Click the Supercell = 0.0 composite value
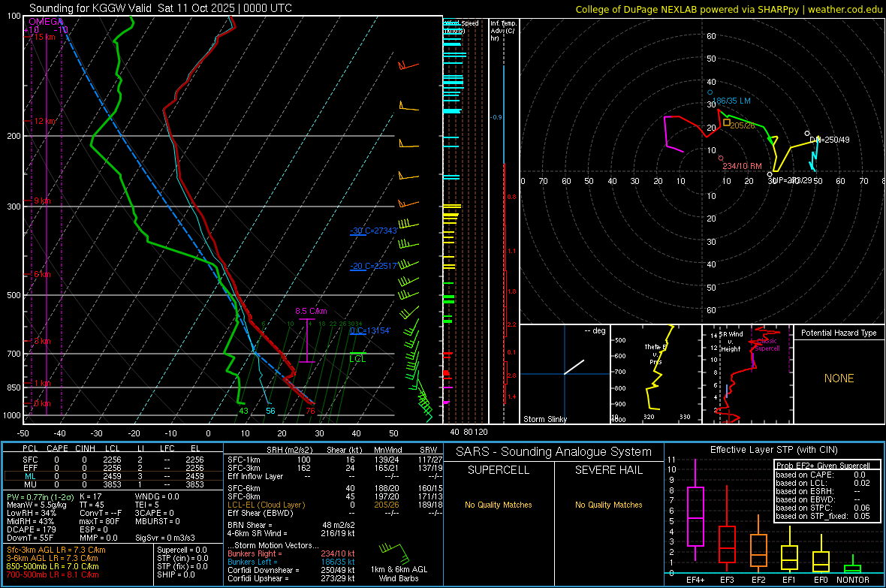The image size is (886, 588). pos(182,550)
